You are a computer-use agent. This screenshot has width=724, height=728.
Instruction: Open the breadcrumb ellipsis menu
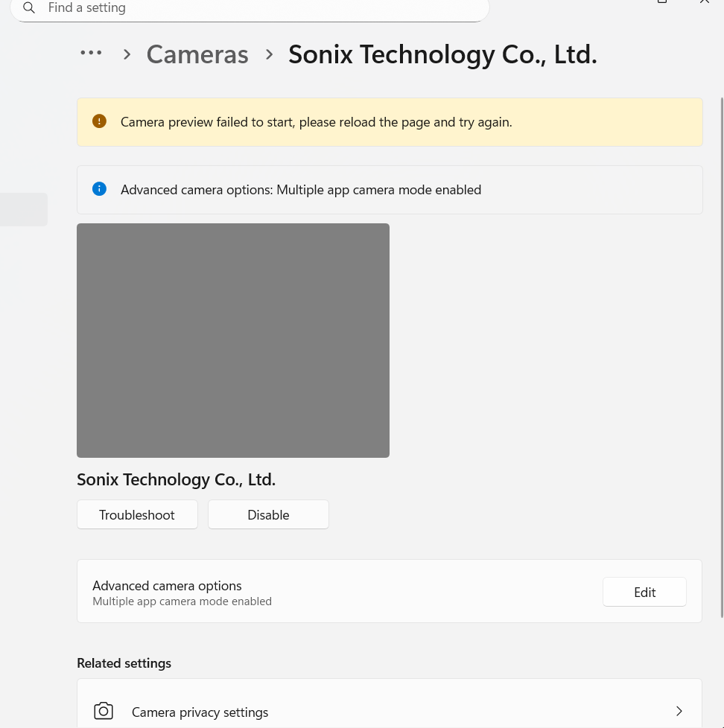91,54
